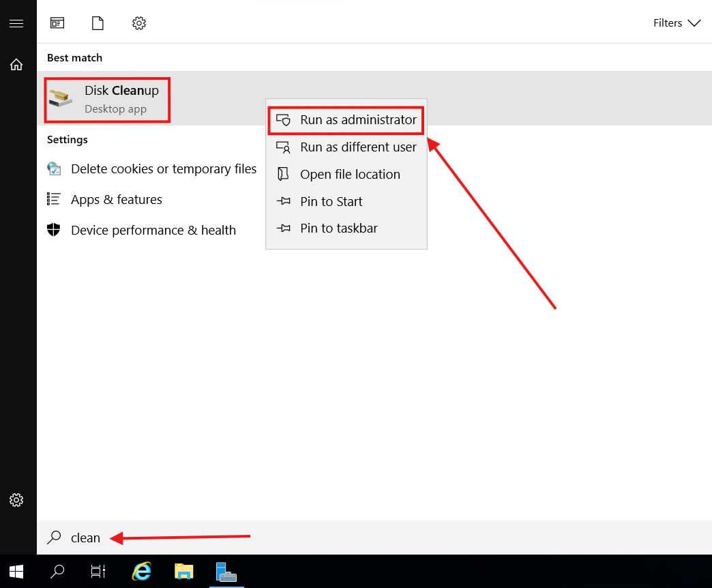This screenshot has width=712, height=588.
Task: Open Delete cookies or temporary files setting
Action: point(163,169)
